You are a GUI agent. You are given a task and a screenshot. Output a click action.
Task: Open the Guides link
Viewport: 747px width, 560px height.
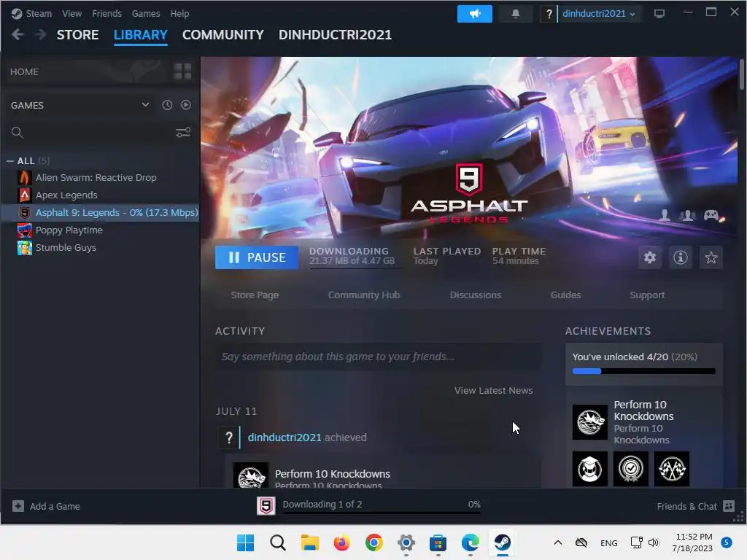tap(565, 295)
